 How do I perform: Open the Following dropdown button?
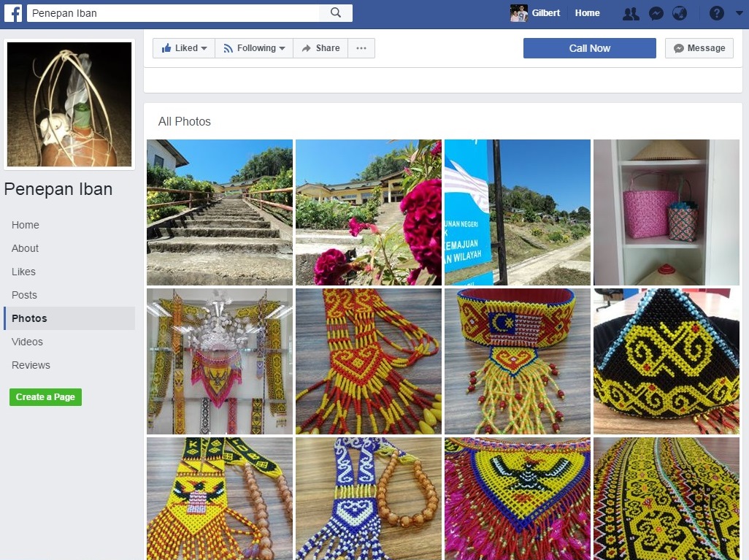[254, 48]
